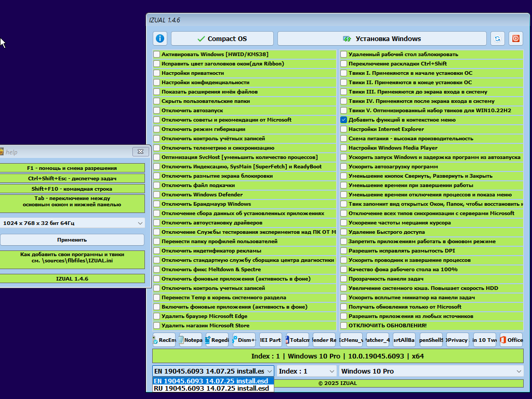Viewport: 532px width, 399px height.
Task: Close the help window
Action: [x=140, y=151]
